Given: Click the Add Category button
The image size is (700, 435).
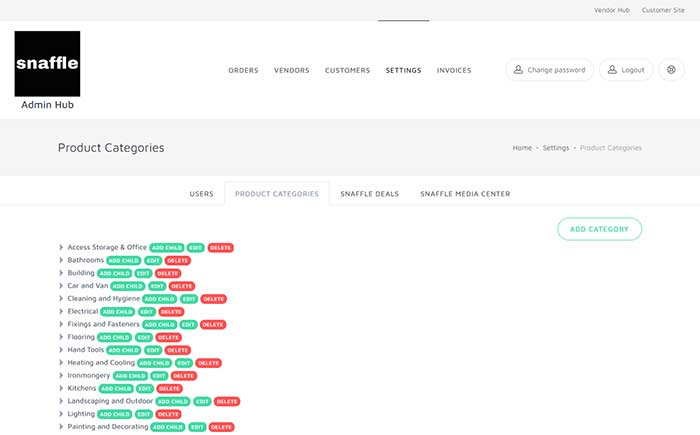Looking at the screenshot, I should tap(600, 229).
